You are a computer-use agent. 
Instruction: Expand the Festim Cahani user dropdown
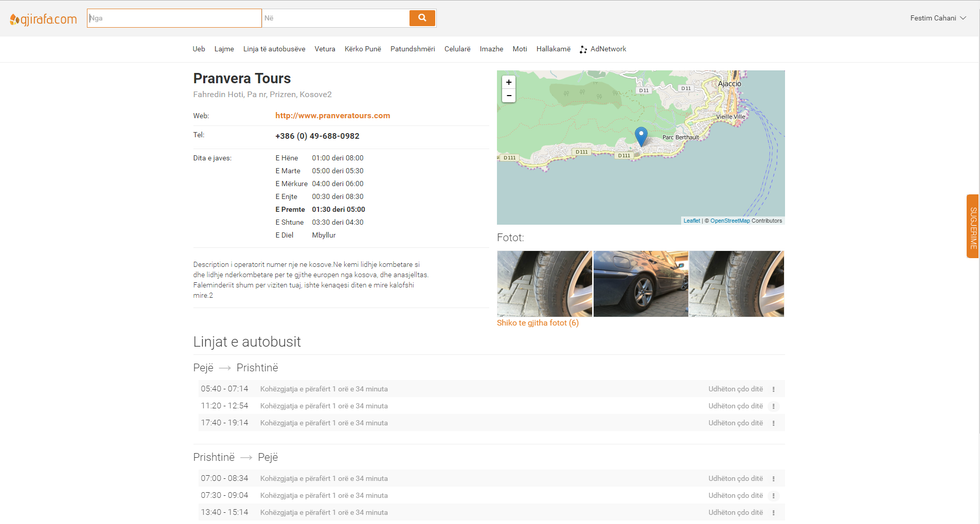(939, 18)
